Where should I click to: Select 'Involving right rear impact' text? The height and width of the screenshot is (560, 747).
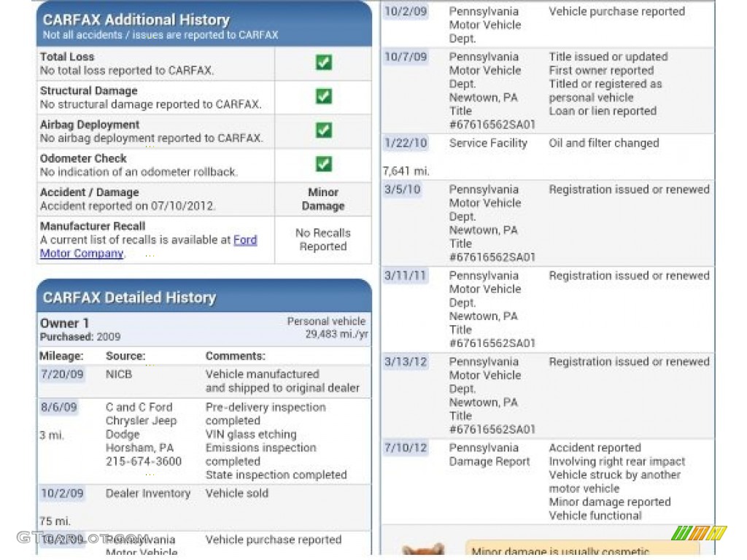[617, 462]
